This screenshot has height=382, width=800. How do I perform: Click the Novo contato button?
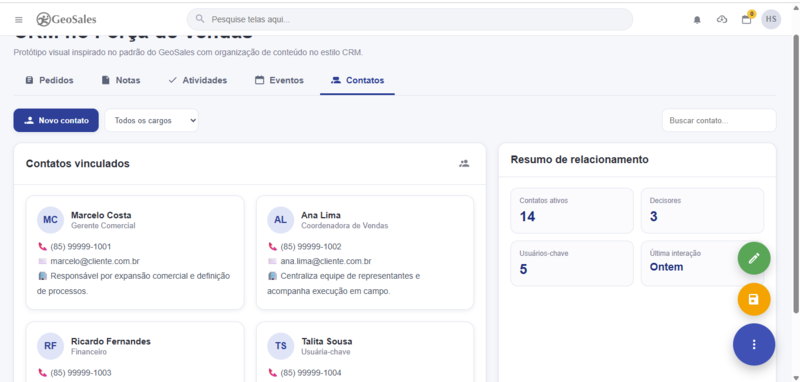click(x=56, y=120)
